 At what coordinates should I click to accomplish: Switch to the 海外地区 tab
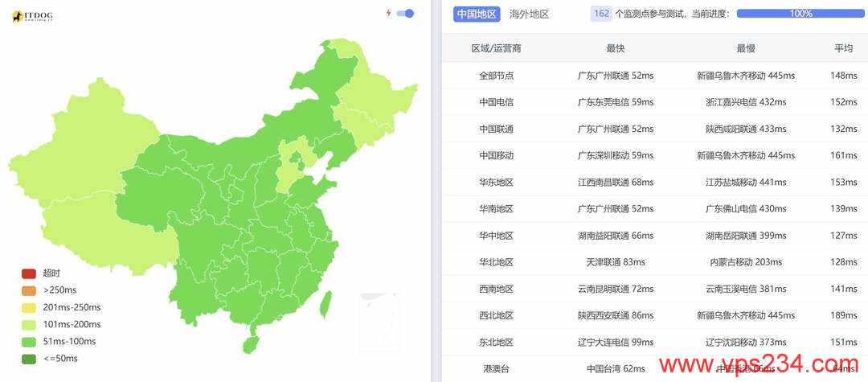coord(529,14)
